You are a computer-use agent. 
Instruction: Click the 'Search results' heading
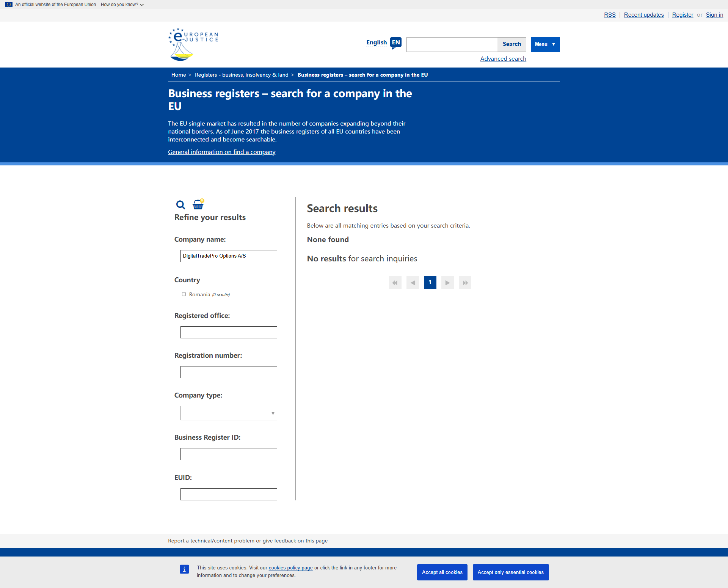[342, 208]
